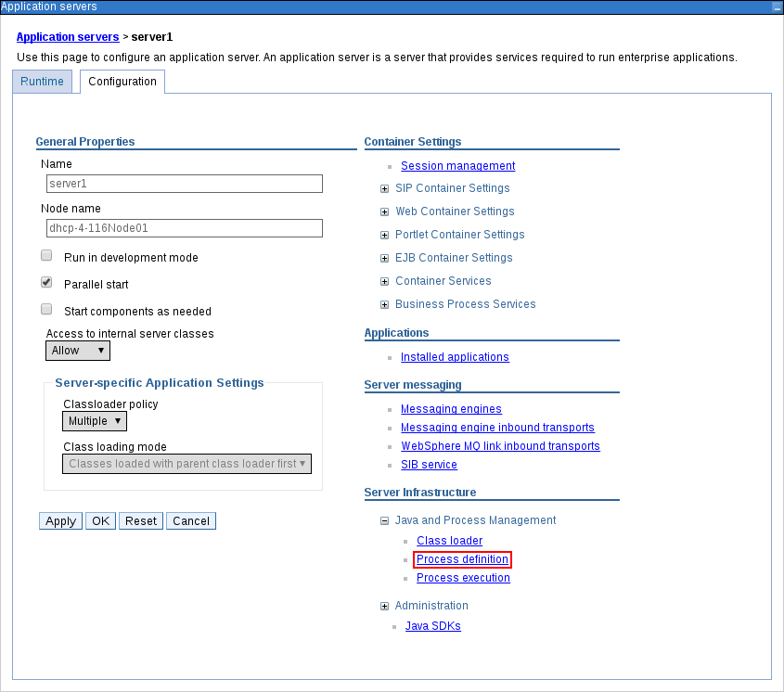The image size is (784, 692).
Task: Open Installed applications link
Action: [455, 357]
